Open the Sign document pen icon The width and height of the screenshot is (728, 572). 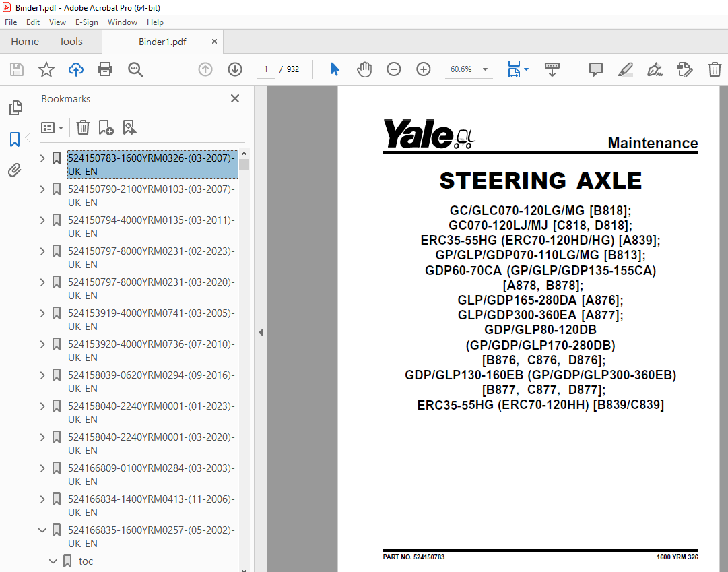tap(655, 69)
